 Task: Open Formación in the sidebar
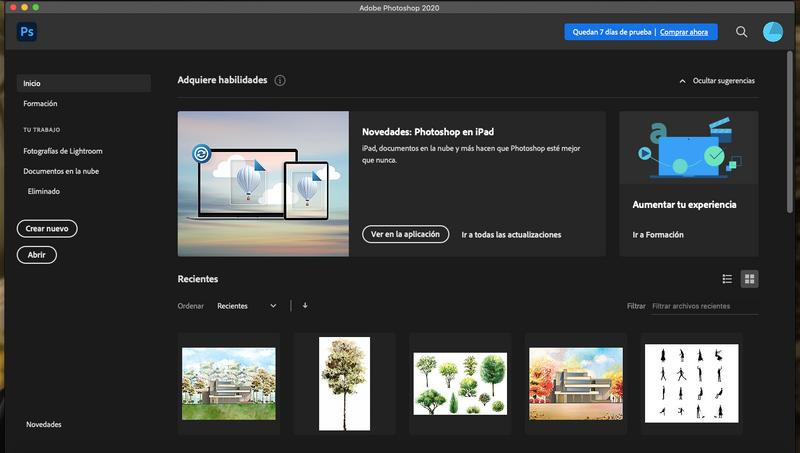(x=40, y=104)
